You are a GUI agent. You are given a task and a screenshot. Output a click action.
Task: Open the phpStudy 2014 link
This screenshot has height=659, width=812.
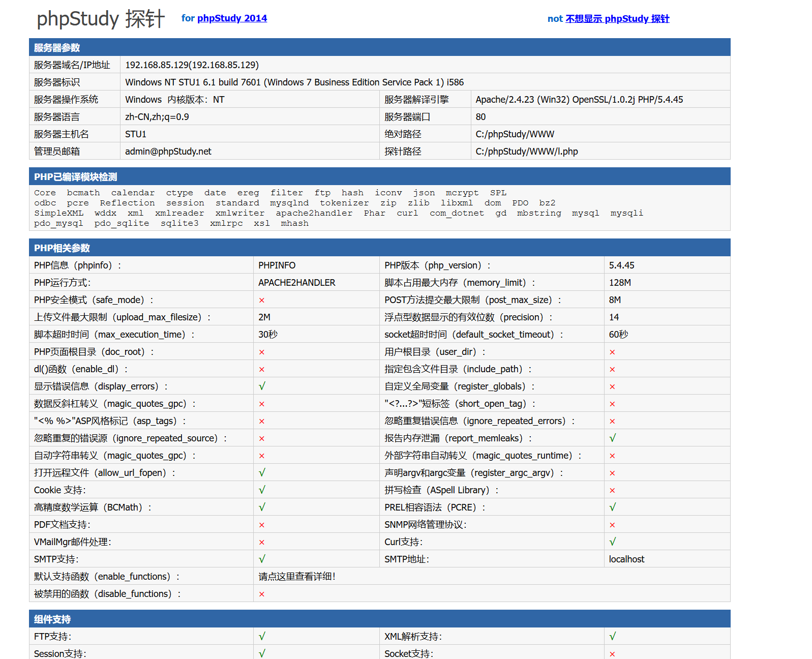tap(232, 18)
